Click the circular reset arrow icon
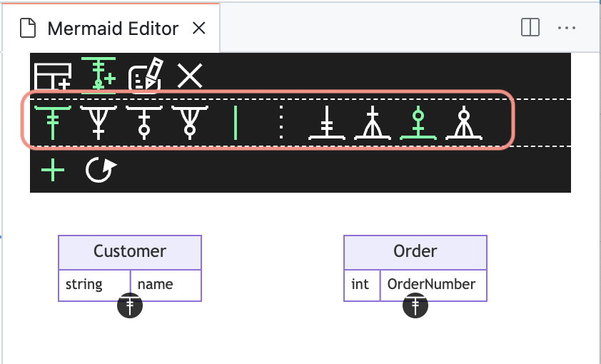This screenshot has width=601, height=364. (x=100, y=171)
